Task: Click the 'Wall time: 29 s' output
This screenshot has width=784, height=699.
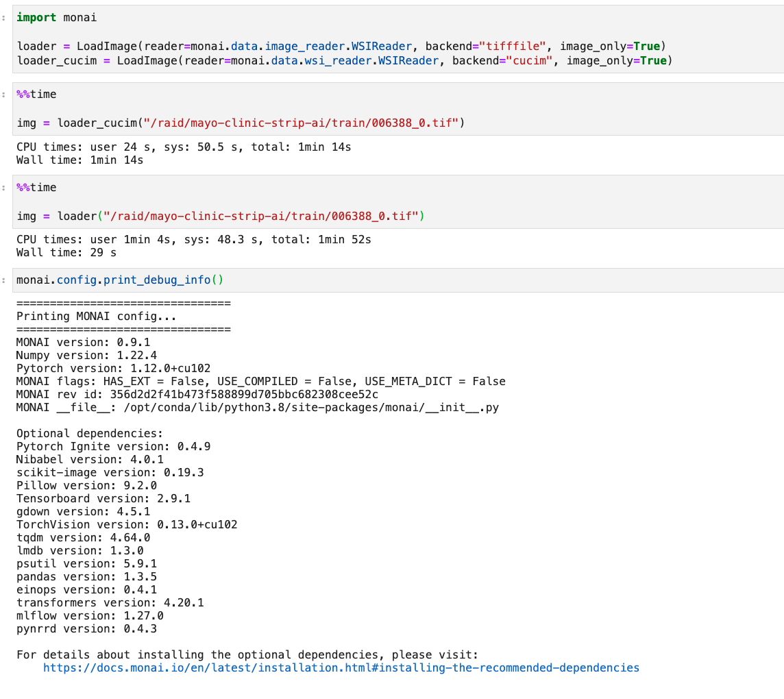Action: click(66, 253)
